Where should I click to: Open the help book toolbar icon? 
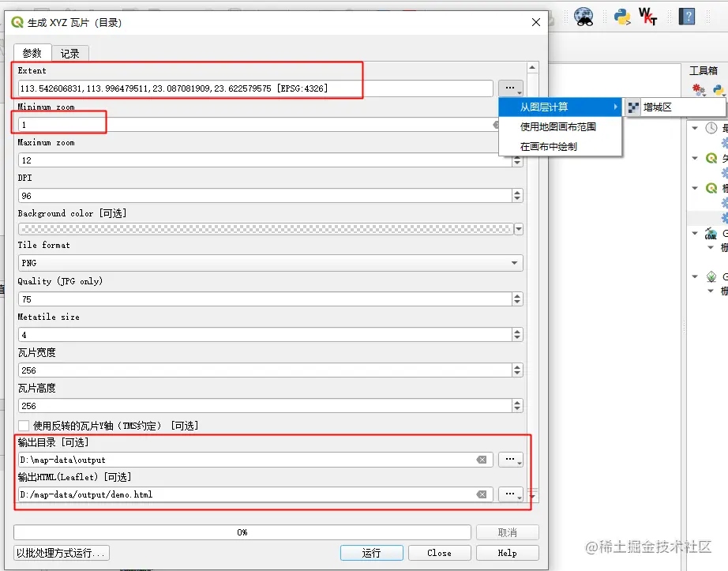[687, 17]
